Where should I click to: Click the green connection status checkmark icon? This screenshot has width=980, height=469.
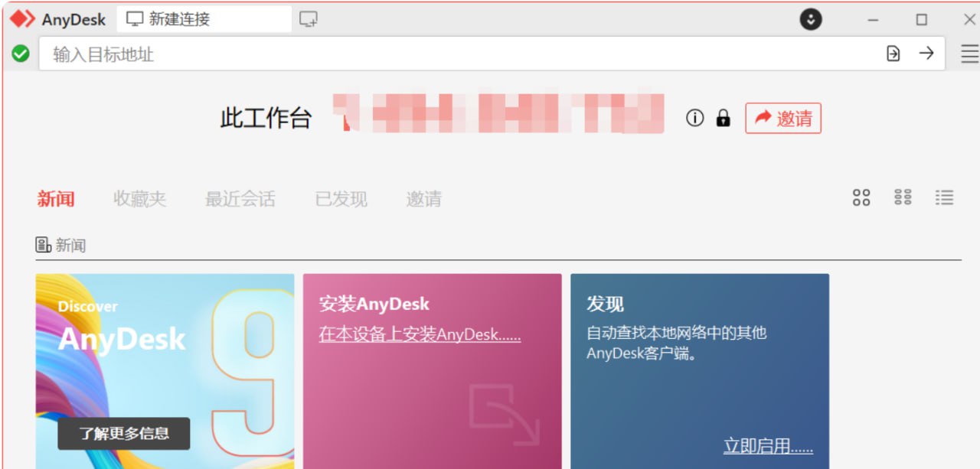21,54
